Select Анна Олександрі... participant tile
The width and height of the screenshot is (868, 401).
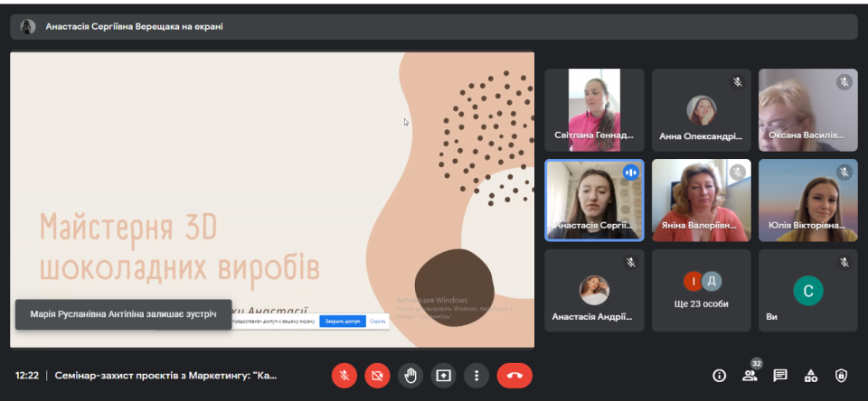click(702, 110)
